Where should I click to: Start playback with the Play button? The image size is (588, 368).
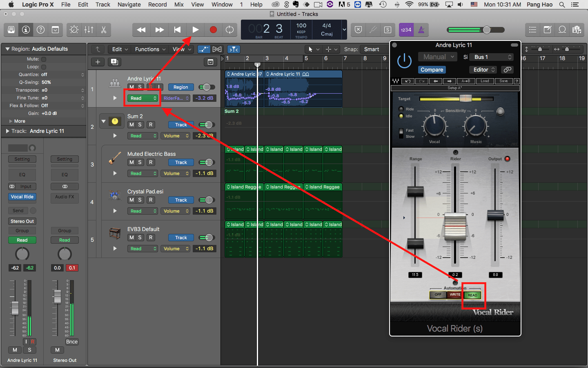click(x=195, y=30)
